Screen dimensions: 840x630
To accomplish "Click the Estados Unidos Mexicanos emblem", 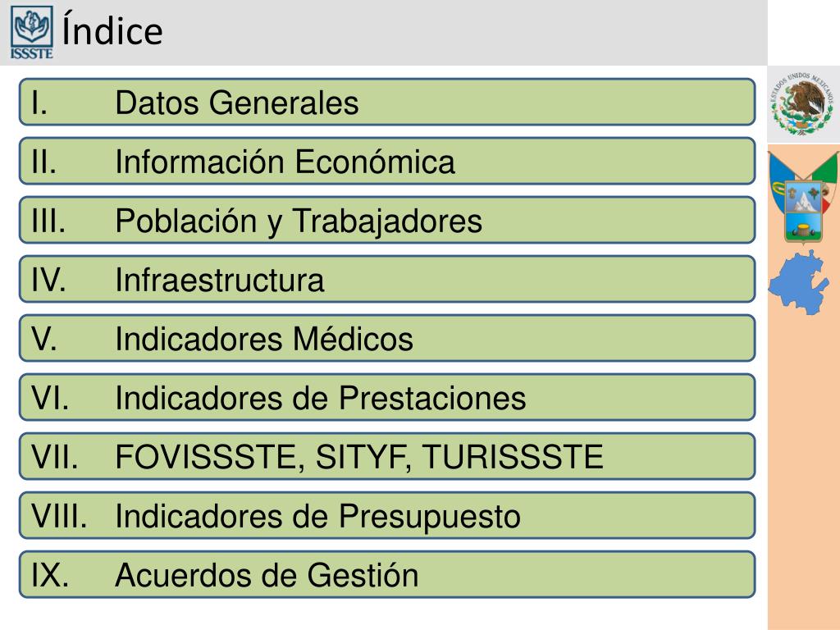I will (x=802, y=103).
